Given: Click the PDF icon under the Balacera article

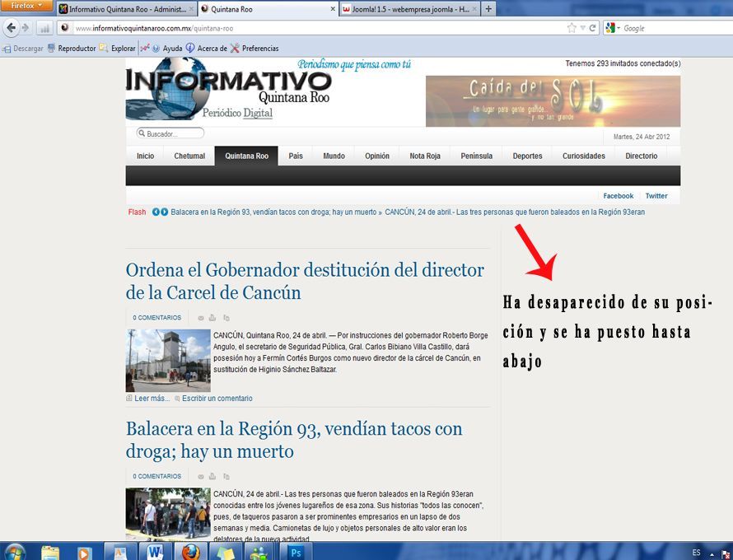Looking at the screenshot, I should [226, 476].
